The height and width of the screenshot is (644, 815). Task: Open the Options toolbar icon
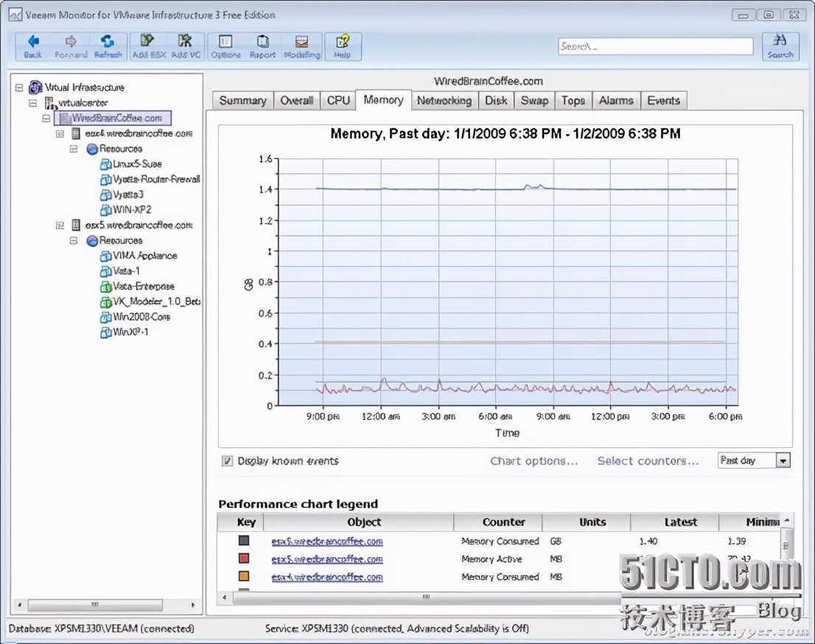(x=225, y=41)
